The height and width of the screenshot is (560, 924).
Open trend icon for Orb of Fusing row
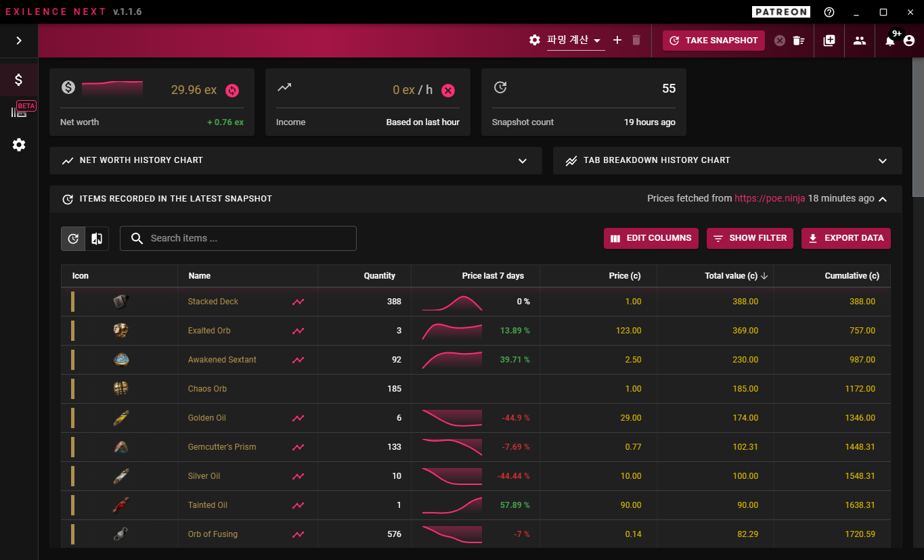point(298,534)
